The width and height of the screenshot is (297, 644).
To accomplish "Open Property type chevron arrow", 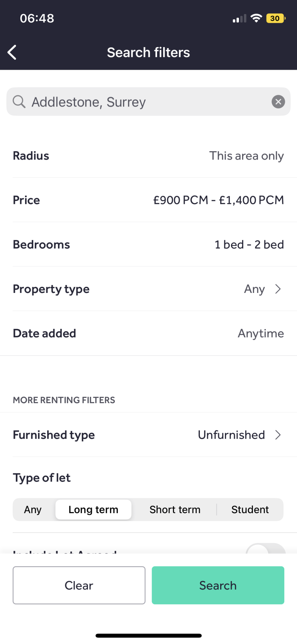I will coord(278,289).
